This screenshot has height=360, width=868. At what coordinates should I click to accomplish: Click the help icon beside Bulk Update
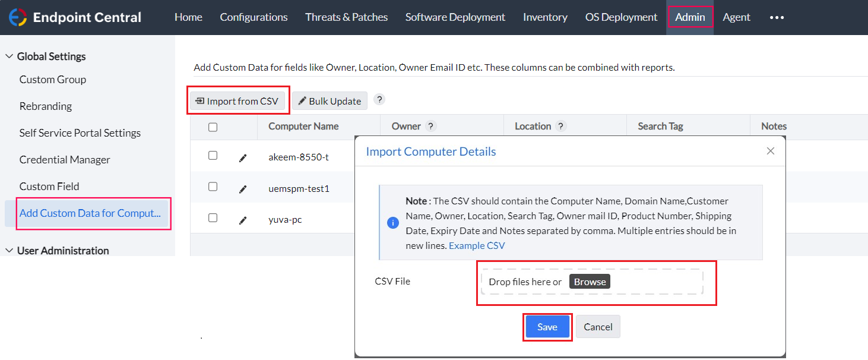(x=379, y=99)
